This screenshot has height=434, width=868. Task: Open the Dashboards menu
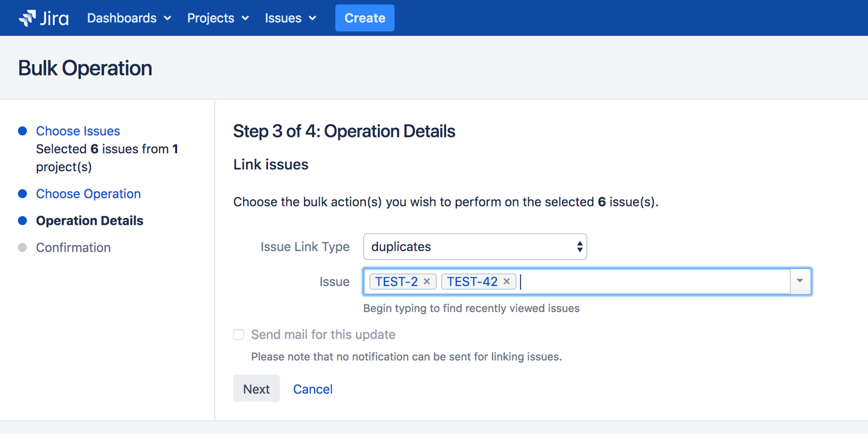(x=129, y=18)
